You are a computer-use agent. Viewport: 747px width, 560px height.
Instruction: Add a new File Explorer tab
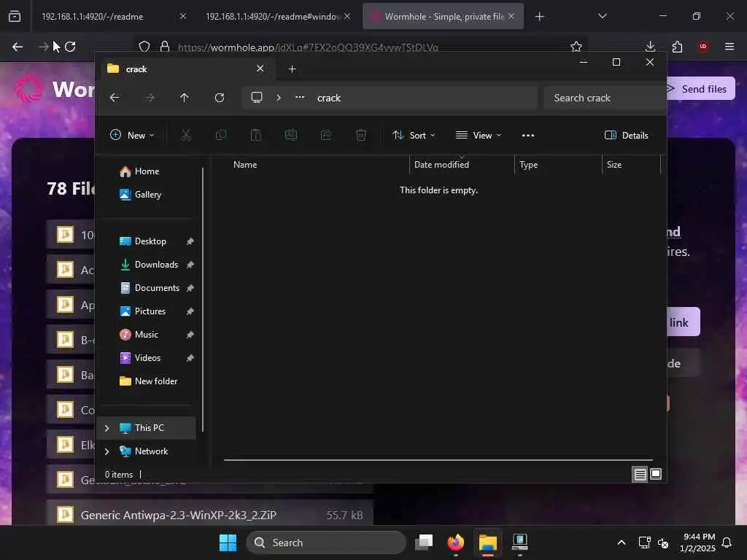pos(292,69)
